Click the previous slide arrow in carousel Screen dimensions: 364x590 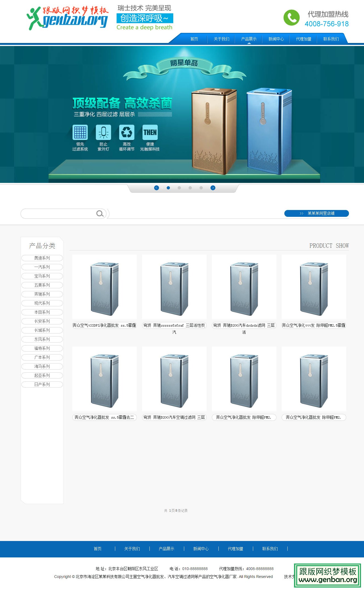pos(157,188)
